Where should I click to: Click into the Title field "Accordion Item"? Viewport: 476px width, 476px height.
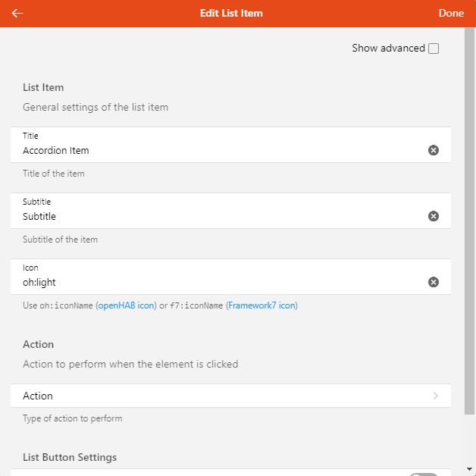click(220, 150)
